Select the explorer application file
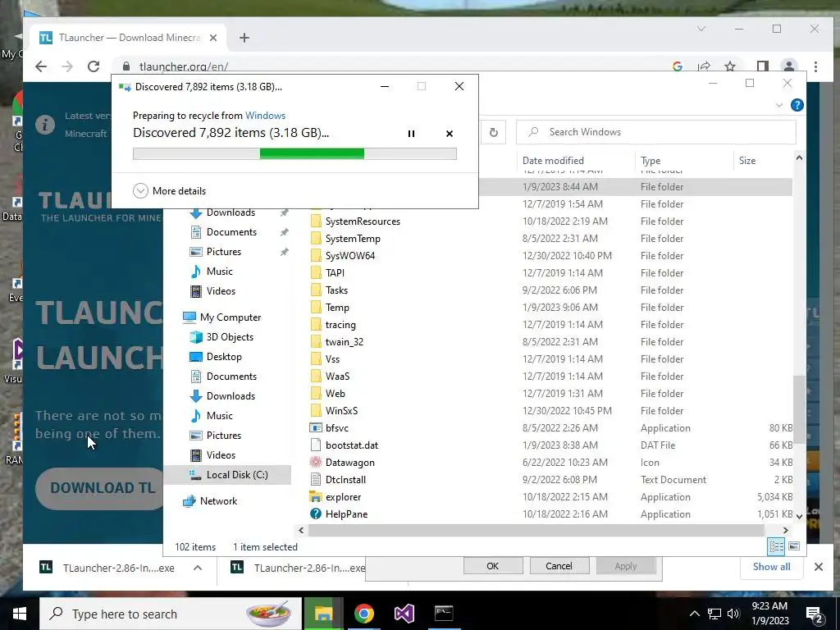 [343, 497]
